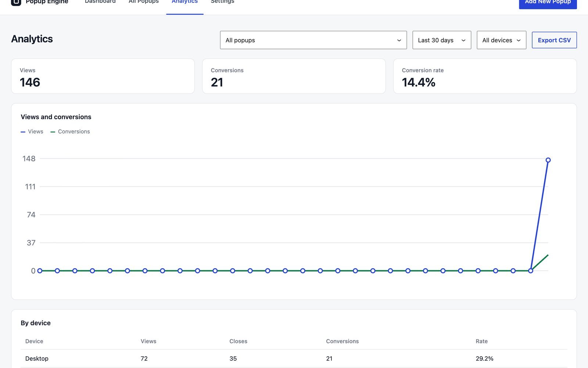This screenshot has height=368, width=588.
Task: Click the first data point at zero
Action: (x=40, y=271)
